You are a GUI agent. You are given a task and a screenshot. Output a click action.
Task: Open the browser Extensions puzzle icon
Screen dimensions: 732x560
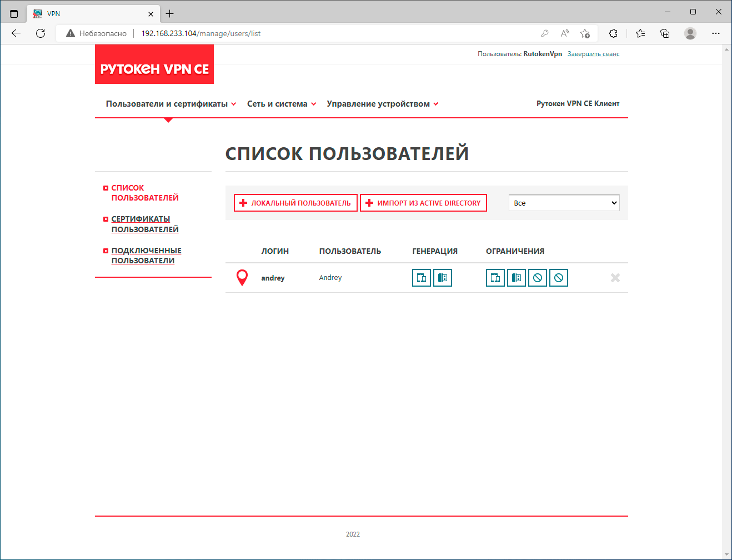coord(614,33)
